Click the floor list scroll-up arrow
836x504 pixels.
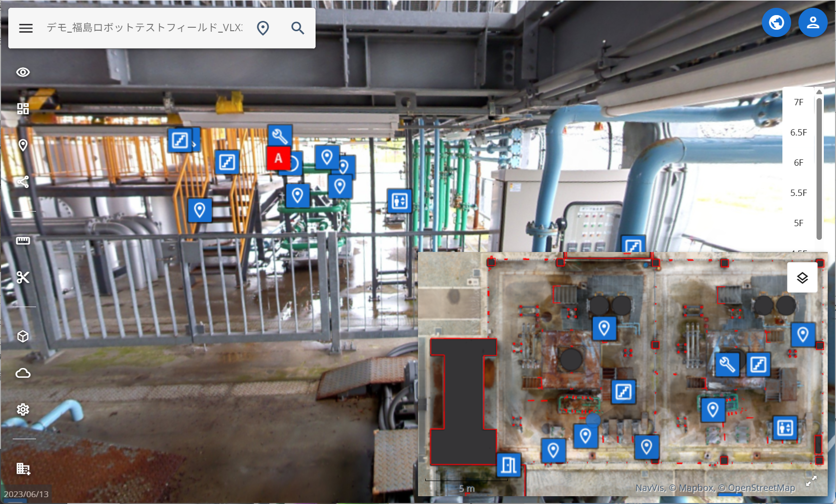pos(819,92)
